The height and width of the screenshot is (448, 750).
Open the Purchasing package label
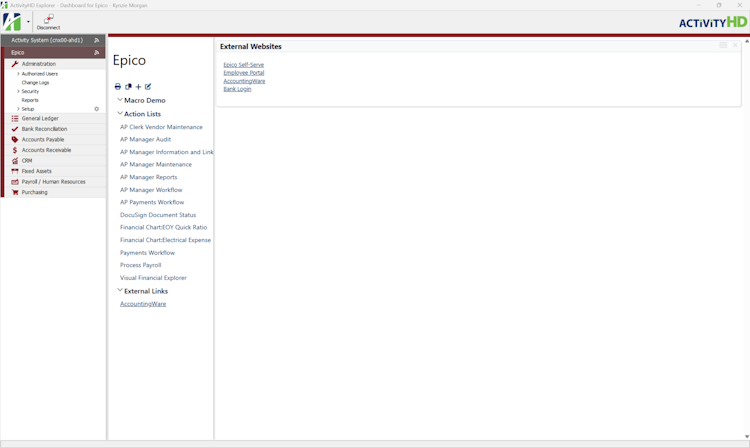(x=34, y=192)
